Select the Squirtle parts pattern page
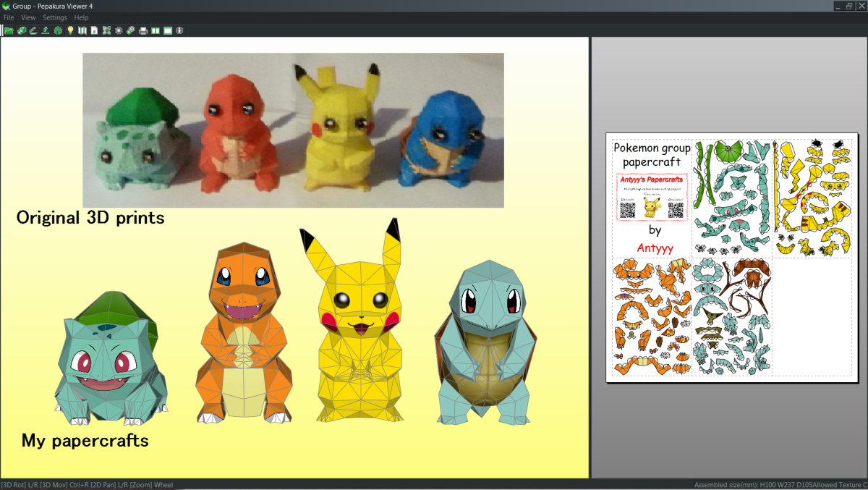This screenshot has height=490, width=868. [732, 317]
